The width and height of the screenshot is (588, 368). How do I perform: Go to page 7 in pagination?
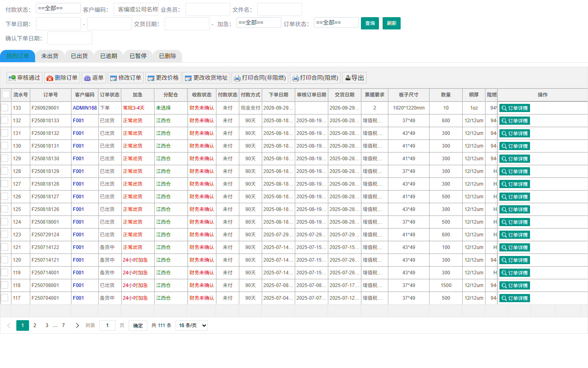pos(63,325)
